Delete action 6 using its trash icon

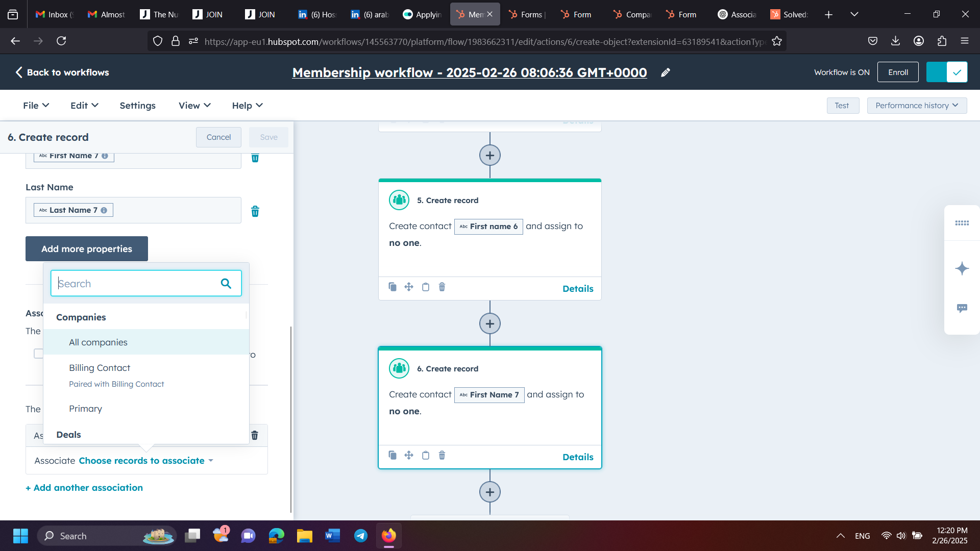442,455
